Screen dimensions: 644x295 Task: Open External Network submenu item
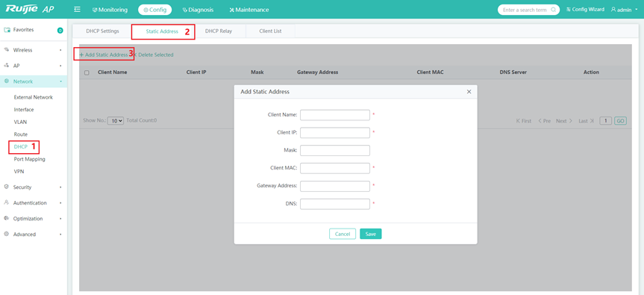click(x=34, y=97)
